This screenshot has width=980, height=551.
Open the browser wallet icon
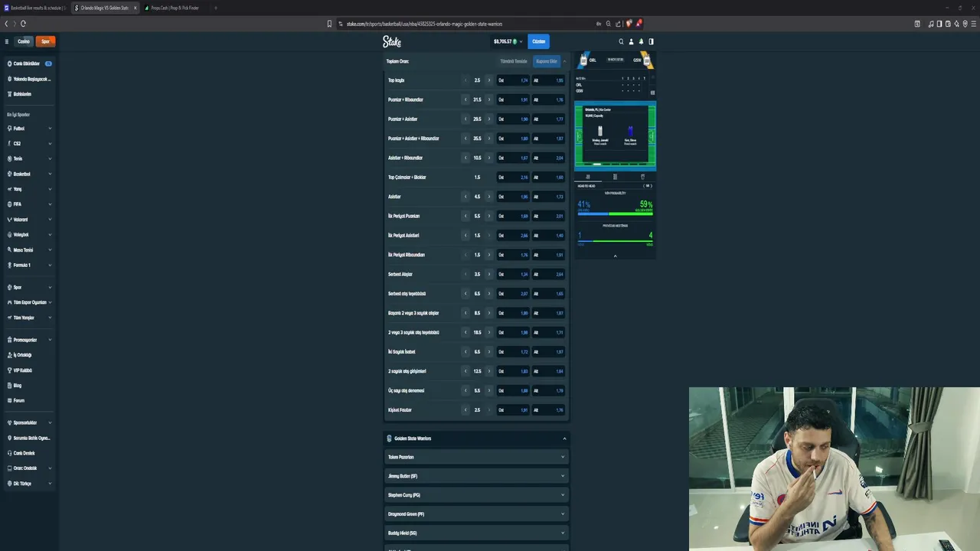click(x=948, y=24)
